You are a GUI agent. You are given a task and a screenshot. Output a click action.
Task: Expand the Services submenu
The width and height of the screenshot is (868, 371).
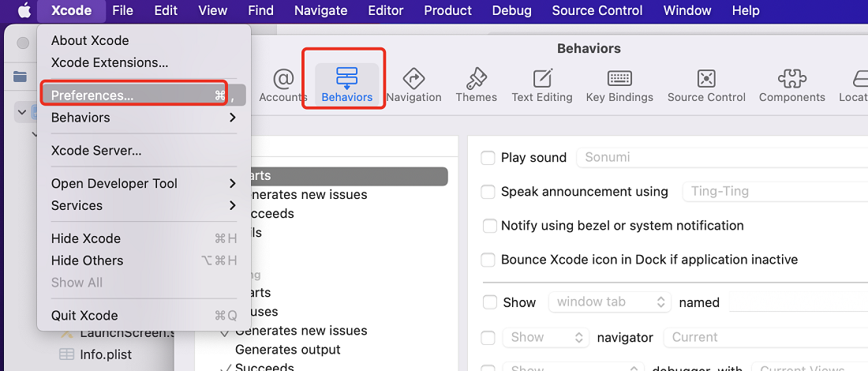pos(144,205)
